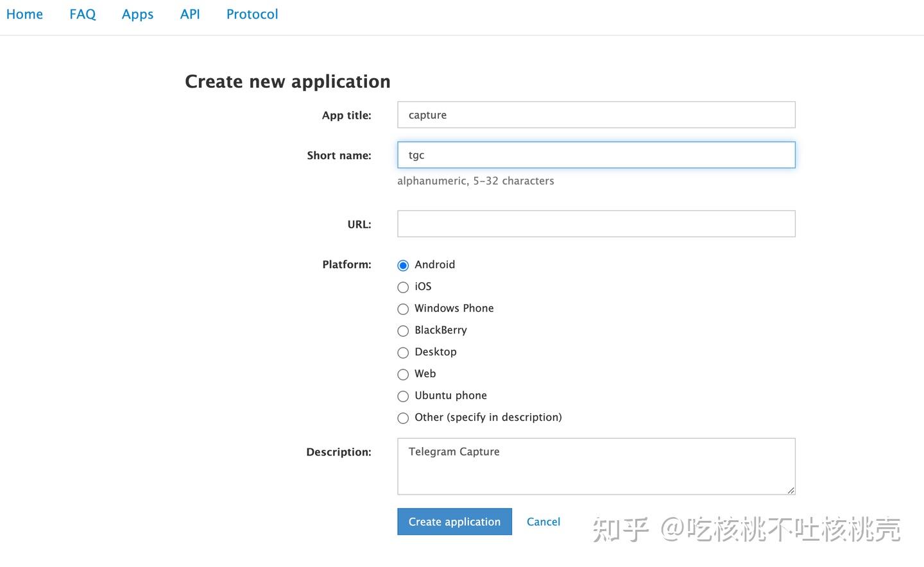This screenshot has height=567, width=924.
Task: Select Other (specify in description) option
Action: tap(403, 418)
